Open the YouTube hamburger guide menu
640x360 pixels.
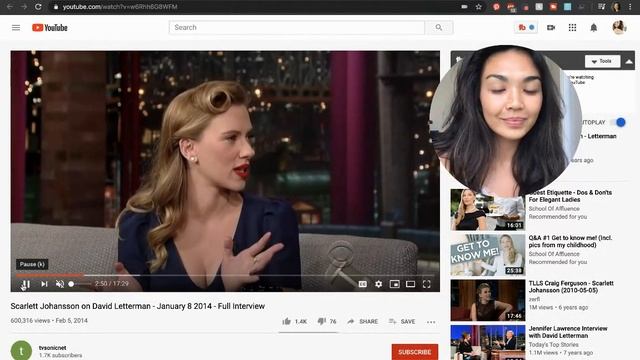(16, 28)
